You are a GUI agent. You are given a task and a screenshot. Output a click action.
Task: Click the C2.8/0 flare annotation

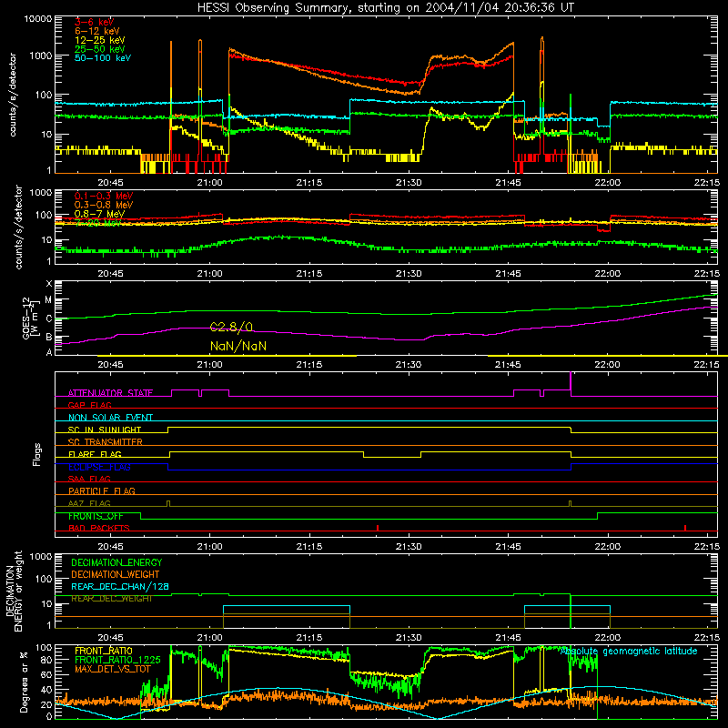tap(231, 328)
